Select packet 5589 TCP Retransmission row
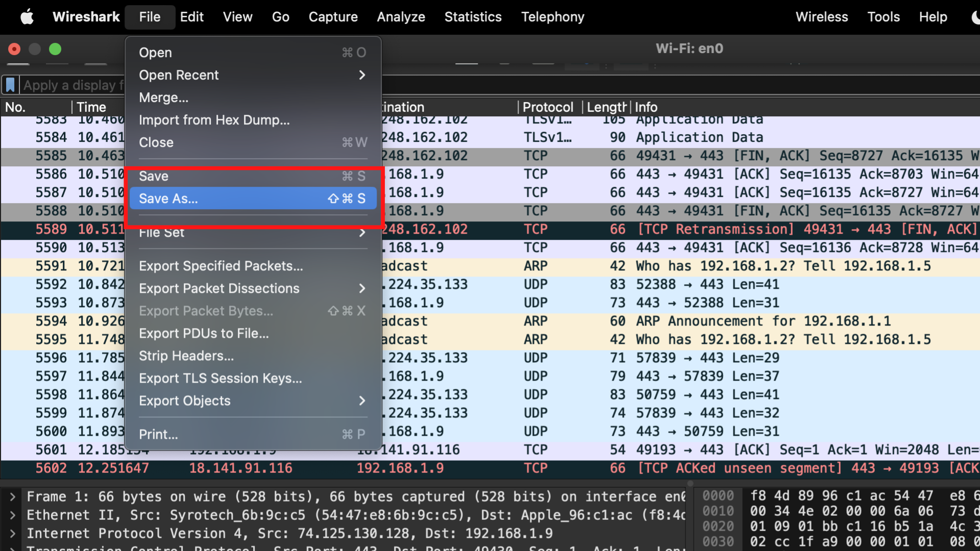 (x=681, y=229)
